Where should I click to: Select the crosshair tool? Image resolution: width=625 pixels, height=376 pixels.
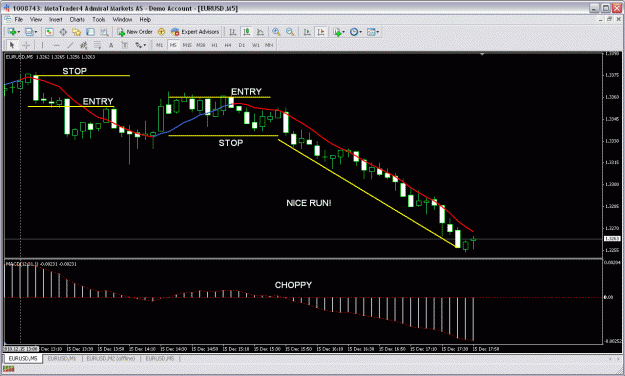(x=26, y=45)
